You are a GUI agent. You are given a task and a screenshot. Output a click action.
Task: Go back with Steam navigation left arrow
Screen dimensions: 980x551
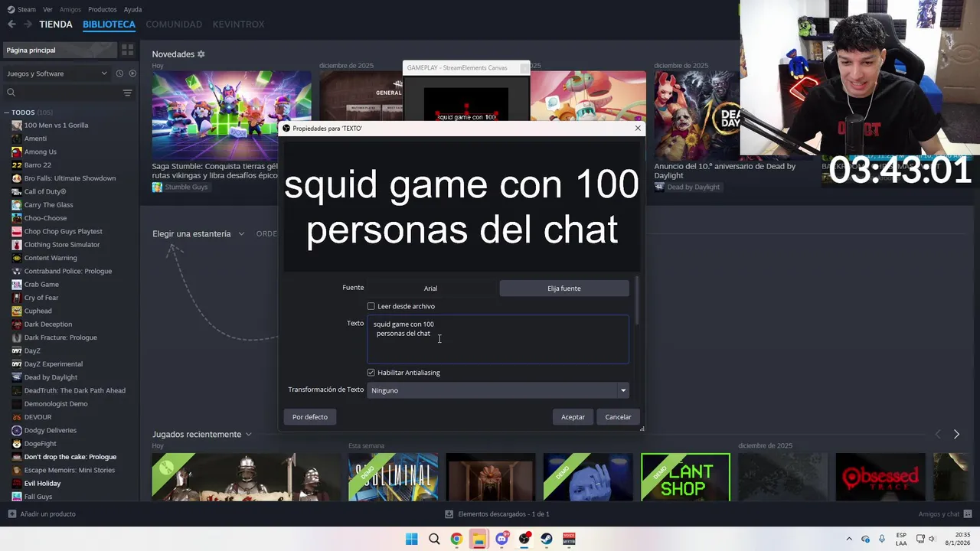[x=11, y=24]
